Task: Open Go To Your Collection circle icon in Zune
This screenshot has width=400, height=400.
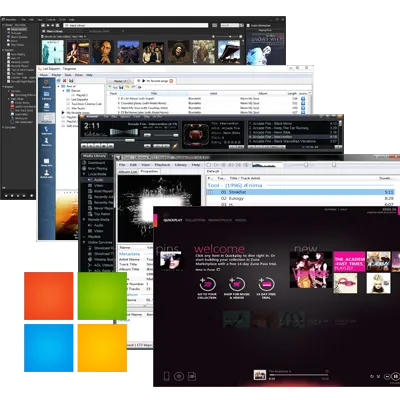Action: pyautogui.click(x=207, y=284)
